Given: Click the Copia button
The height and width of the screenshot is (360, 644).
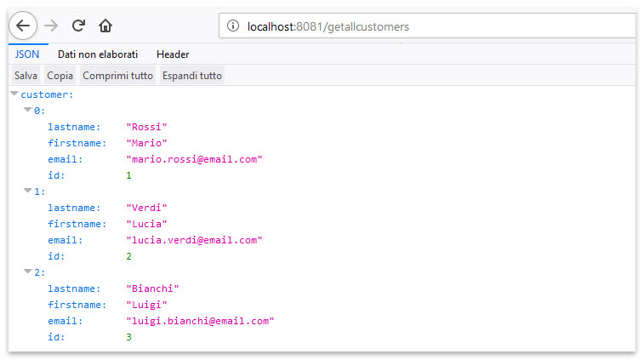Looking at the screenshot, I should pos(60,76).
